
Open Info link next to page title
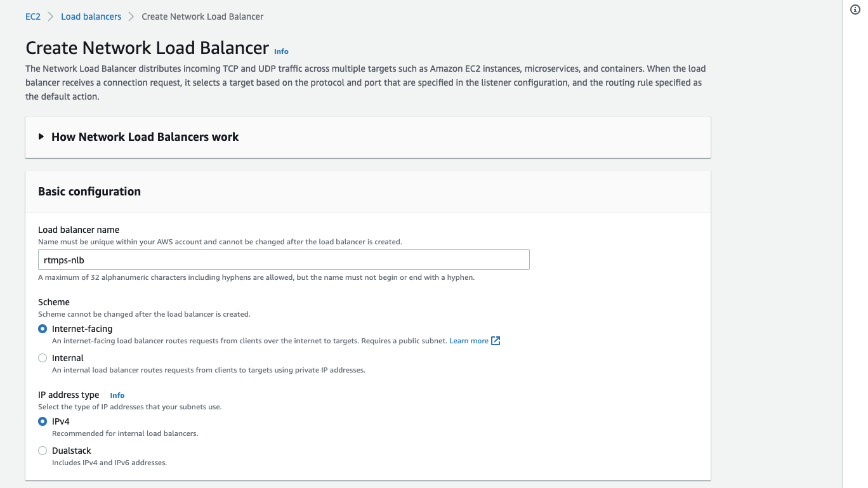(281, 51)
